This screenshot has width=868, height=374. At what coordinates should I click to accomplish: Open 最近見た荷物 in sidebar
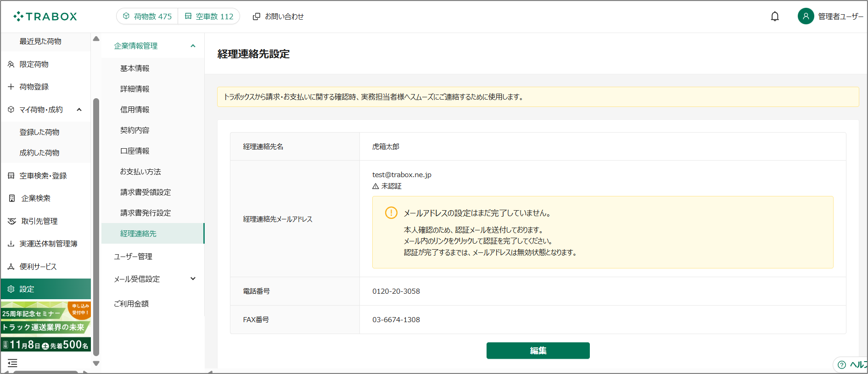pyautogui.click(x=40, y=41)
